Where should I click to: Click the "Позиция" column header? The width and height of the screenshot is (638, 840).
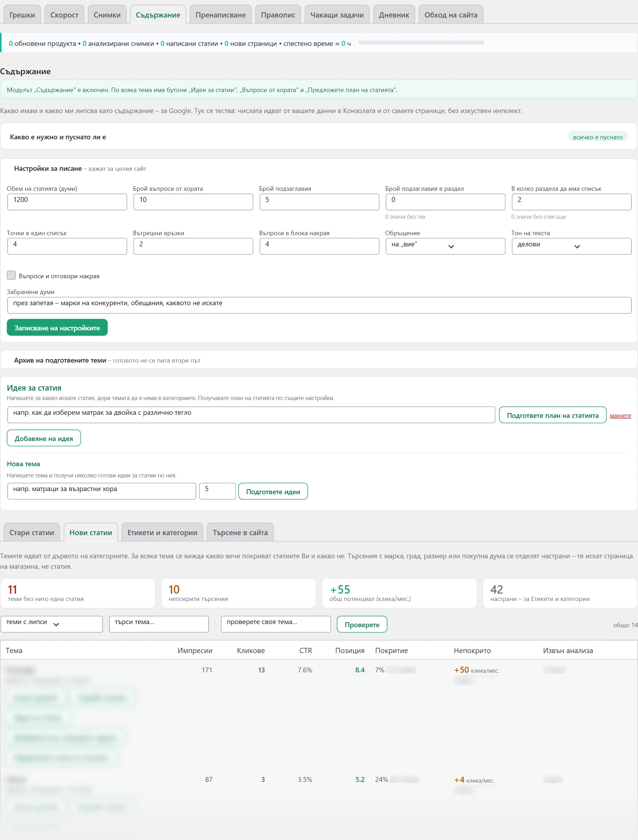349,650
